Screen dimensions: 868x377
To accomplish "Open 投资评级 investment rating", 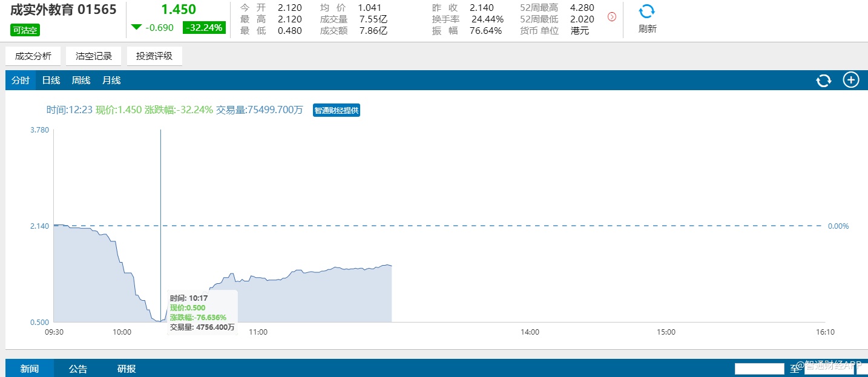I will coord(154,56).
